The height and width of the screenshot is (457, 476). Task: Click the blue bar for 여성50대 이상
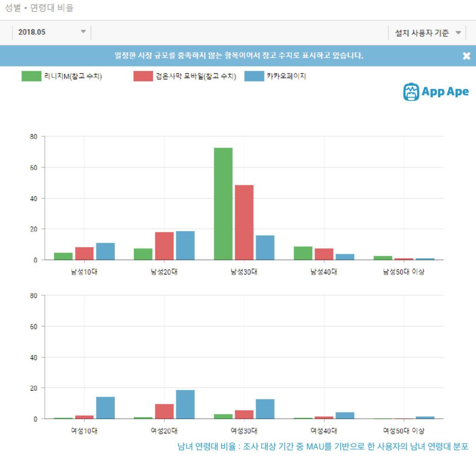click(425, 418)
